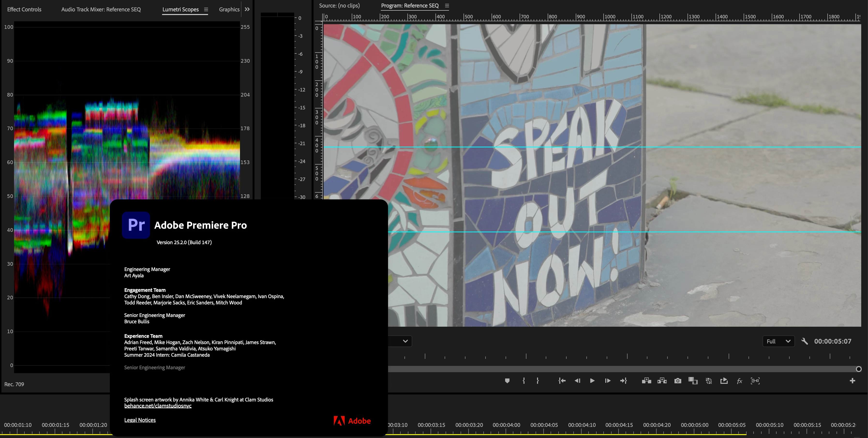868x438 pixels.
Task: Toggle the Proxies button
Action: [709, 381]
